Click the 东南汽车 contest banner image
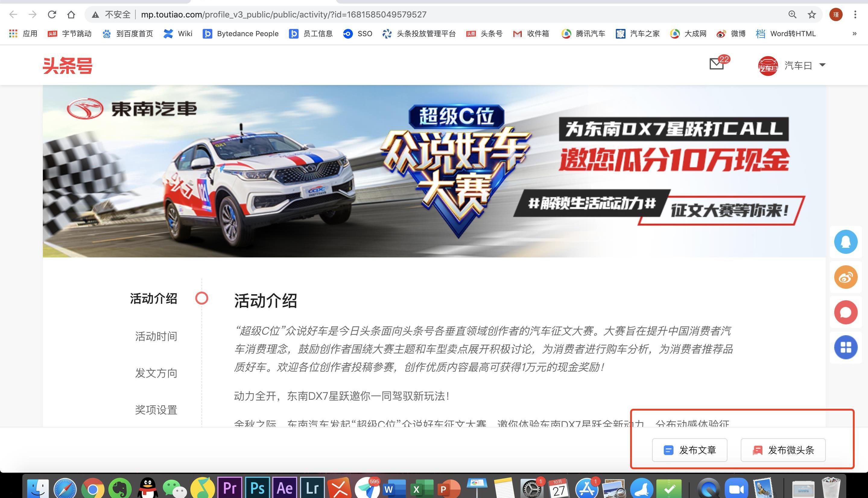The width and height of the screenshot is (868, 498). pyautogui.click(x=434, y=171)
